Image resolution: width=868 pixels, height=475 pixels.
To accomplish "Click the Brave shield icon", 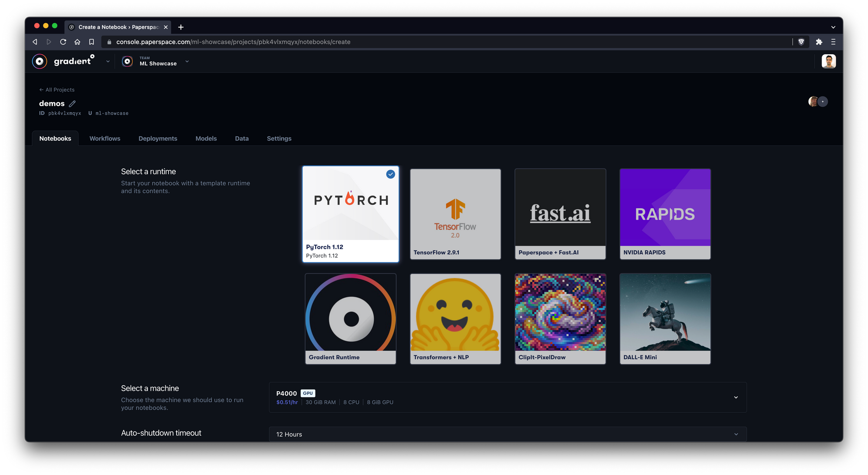I will pyautogui.click(x=801, y=42).
